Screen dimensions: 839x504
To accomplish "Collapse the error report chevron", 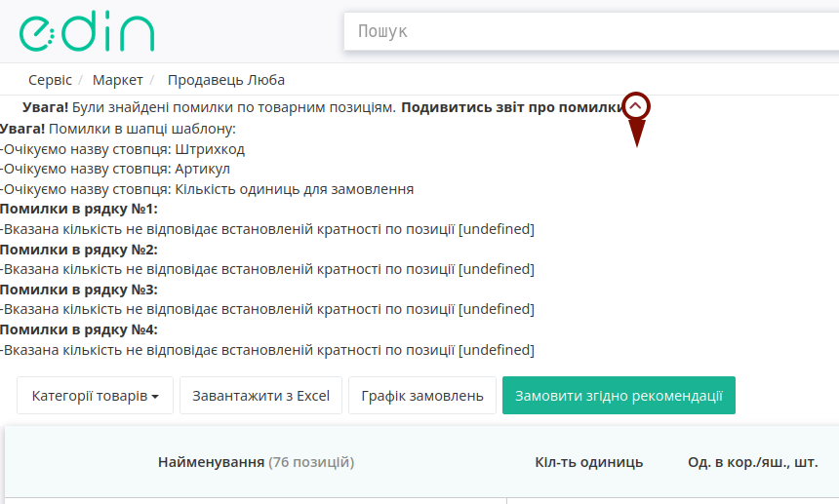I will (x=636, y=106).
